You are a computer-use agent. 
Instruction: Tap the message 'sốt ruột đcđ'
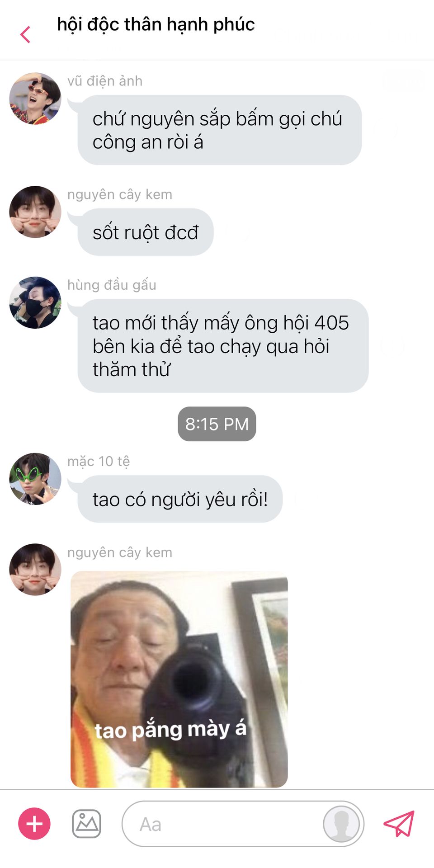pos(146,232)
